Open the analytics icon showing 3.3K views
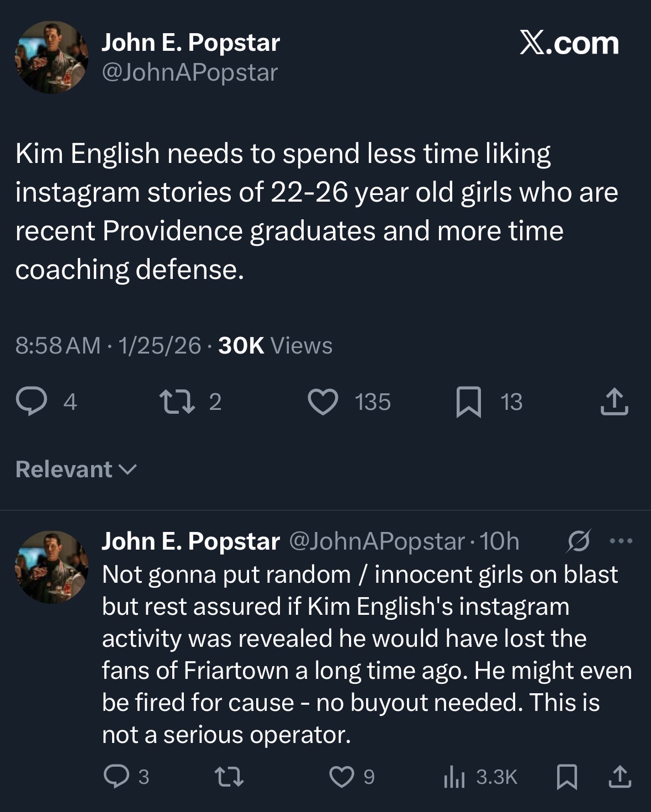The image size is (651, 812). tap(454, 777)
